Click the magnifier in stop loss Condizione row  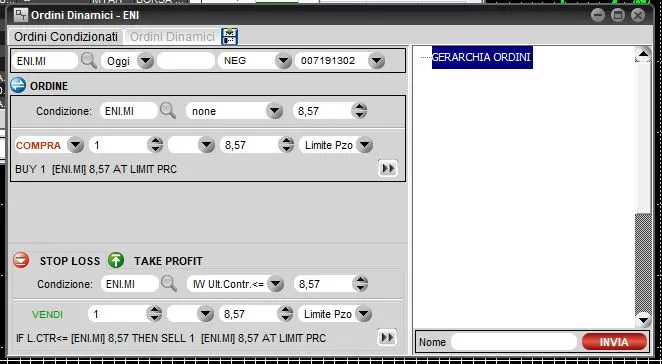168,284
